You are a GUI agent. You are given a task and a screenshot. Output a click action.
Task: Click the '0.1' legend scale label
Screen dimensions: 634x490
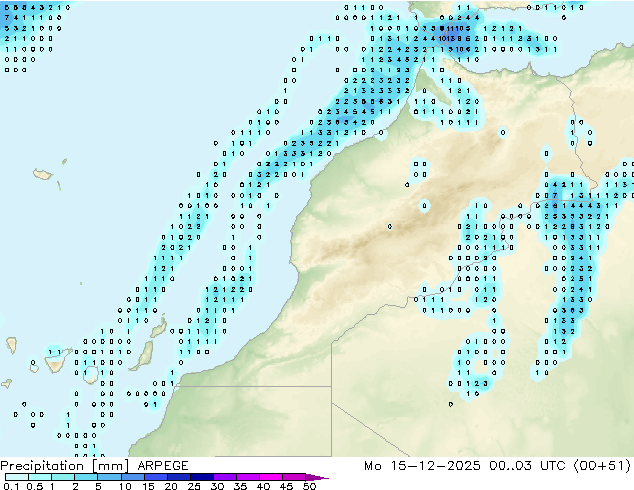[x=11, y=486]
